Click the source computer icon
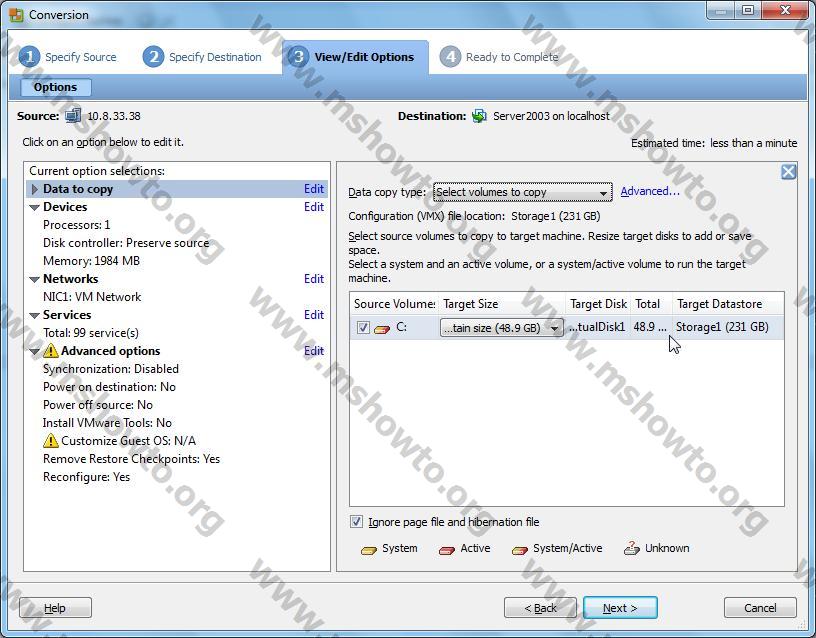 [73, 115]
